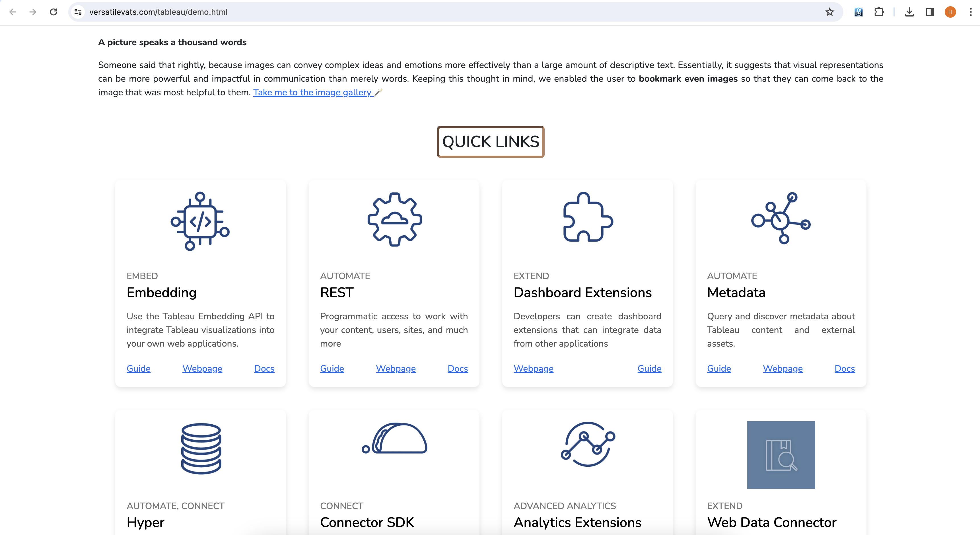This screenshot has width=980, height=535.
Task: Click the Web Data Connector thumbnail
Action: 781,455
